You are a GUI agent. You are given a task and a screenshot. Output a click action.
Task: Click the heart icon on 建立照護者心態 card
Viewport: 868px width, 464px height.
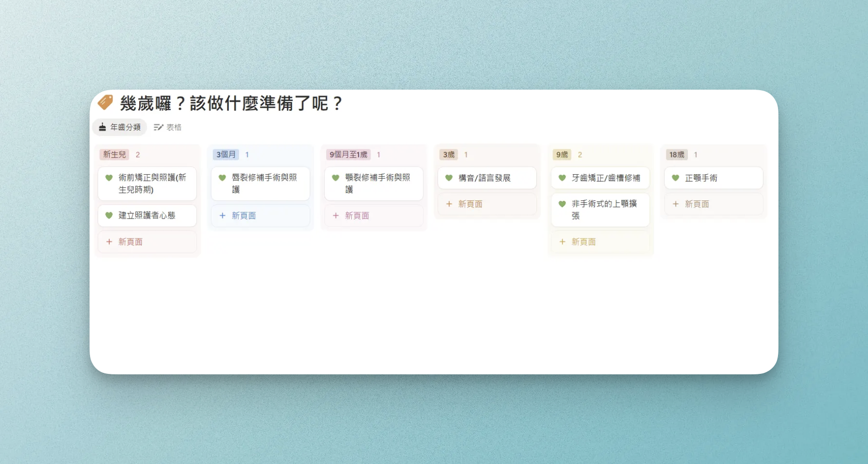point(109,215)
